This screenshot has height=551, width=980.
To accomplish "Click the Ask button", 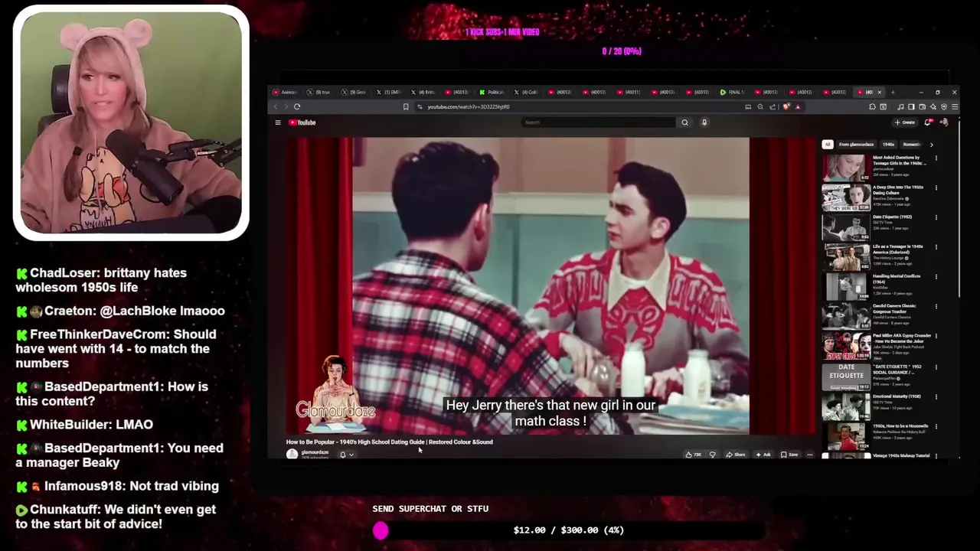I will [763, 455].
